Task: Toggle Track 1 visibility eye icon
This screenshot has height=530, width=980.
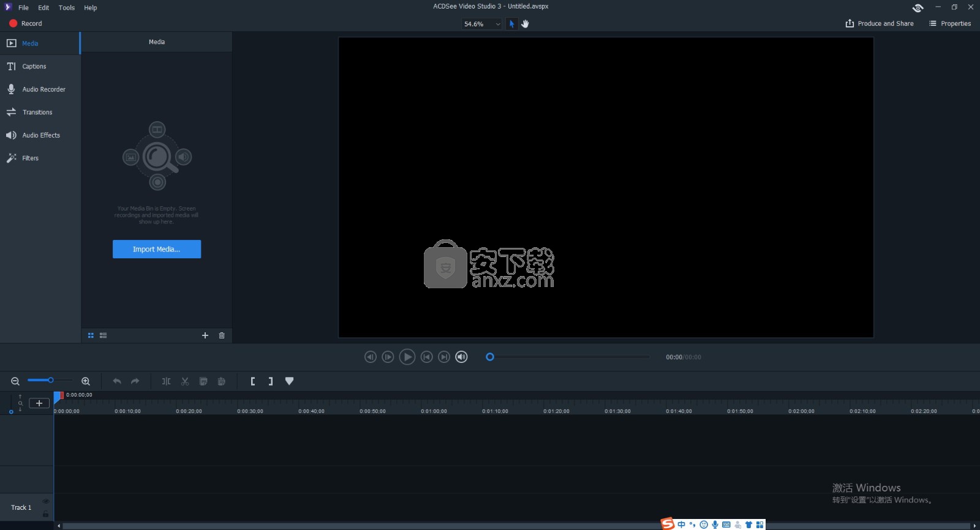Action: 45,501
